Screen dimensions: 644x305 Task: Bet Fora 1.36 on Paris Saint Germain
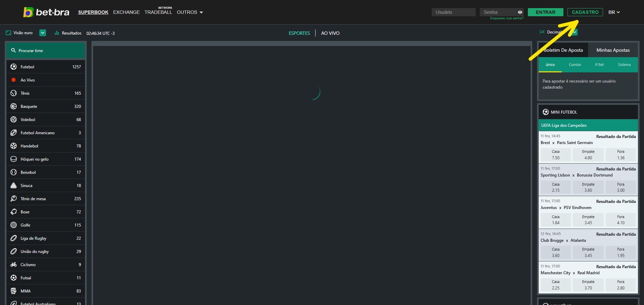click(621, 155)
